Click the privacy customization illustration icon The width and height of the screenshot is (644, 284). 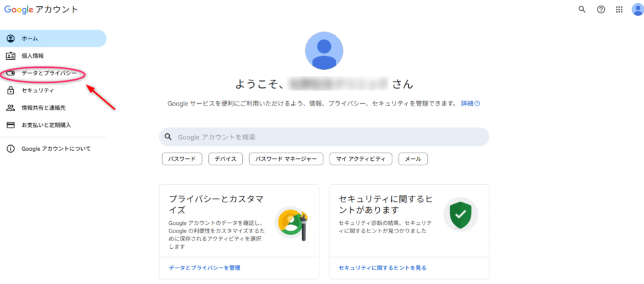(x=292, y=224)
